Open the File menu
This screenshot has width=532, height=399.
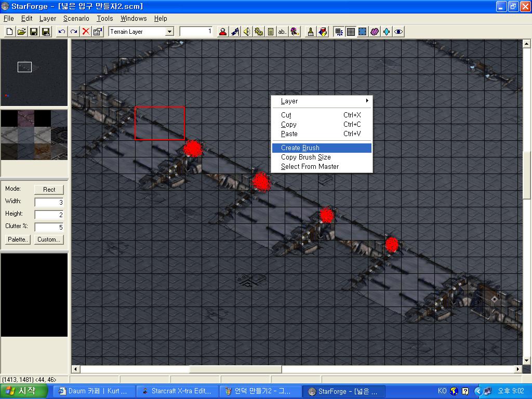click(8, 18)
